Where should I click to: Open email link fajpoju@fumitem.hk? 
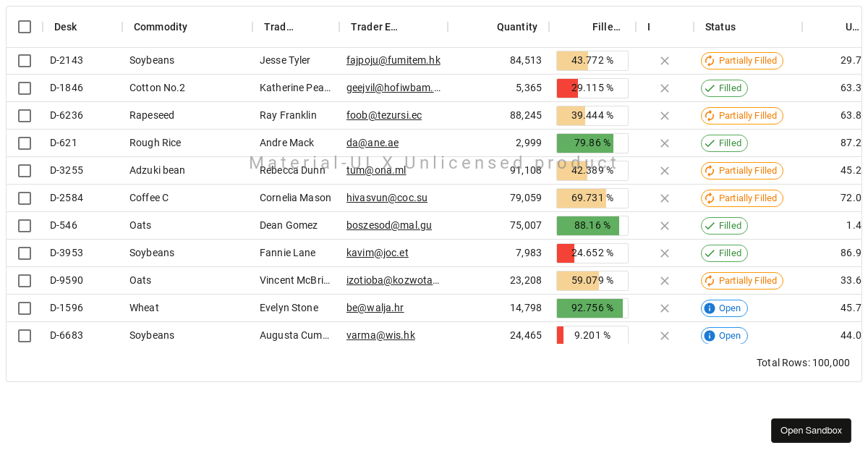click(x=393, y=61)
